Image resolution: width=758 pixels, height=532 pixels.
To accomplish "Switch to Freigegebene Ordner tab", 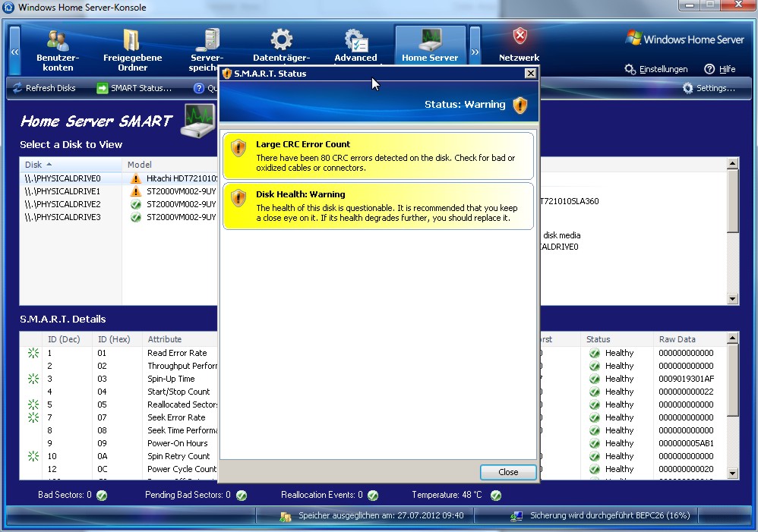I will point(132,50).
